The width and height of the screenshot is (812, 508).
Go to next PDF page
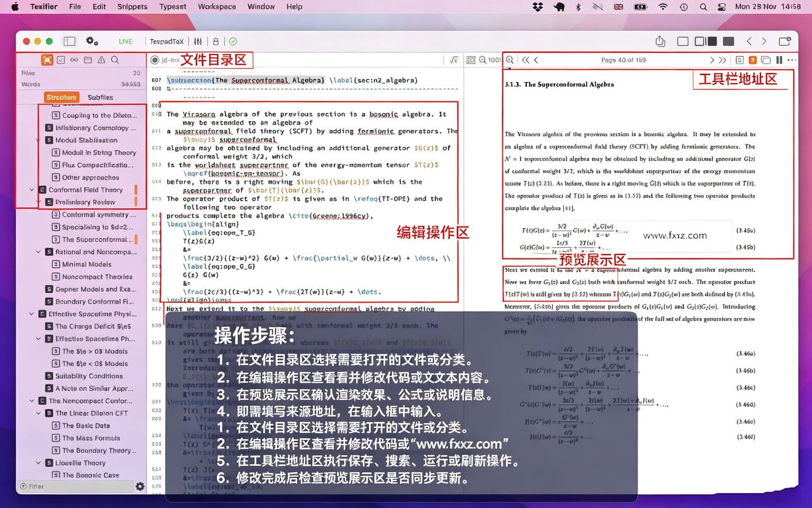[712, 60]
